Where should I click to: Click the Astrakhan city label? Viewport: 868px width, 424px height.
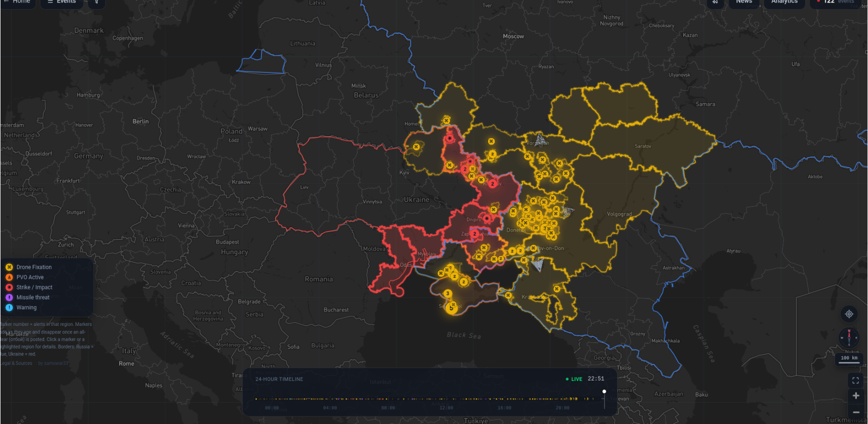673,268
